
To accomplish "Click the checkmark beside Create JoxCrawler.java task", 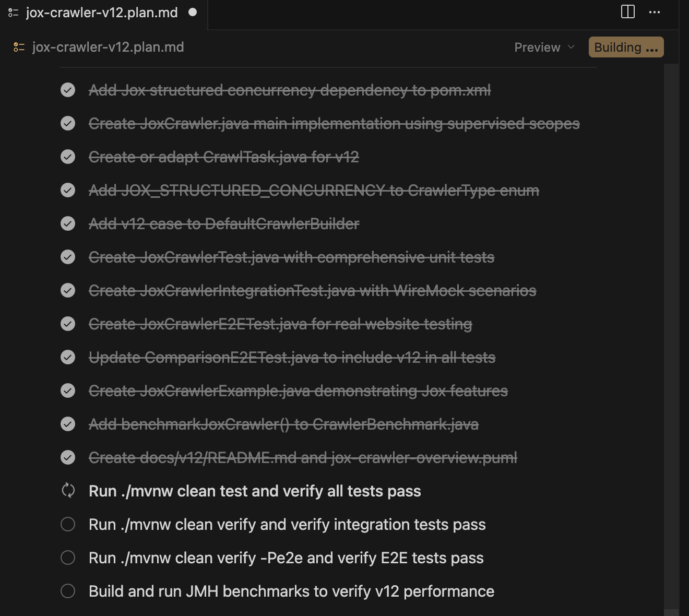I will pyautogui.click(x=68, y=124).
